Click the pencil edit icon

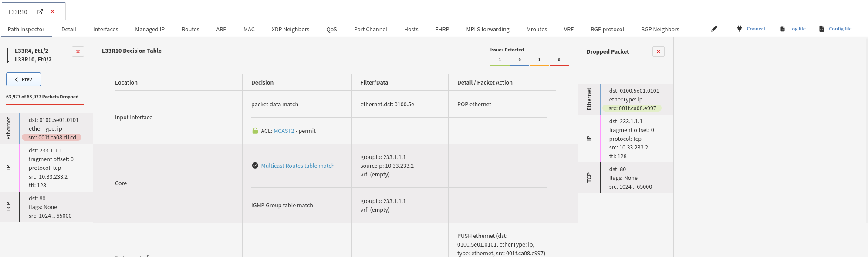[714, 29]
